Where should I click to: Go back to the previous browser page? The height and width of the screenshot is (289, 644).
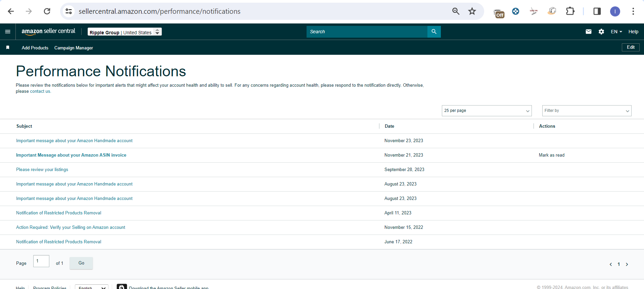[11, 11]
